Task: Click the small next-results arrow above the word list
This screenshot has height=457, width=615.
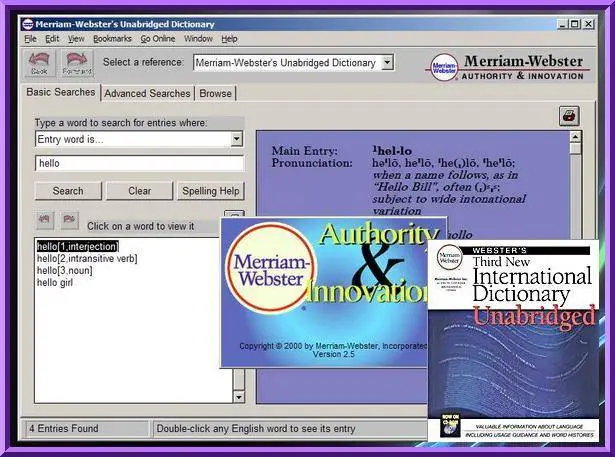Action: pyautogui.click(x=69, y=219)
